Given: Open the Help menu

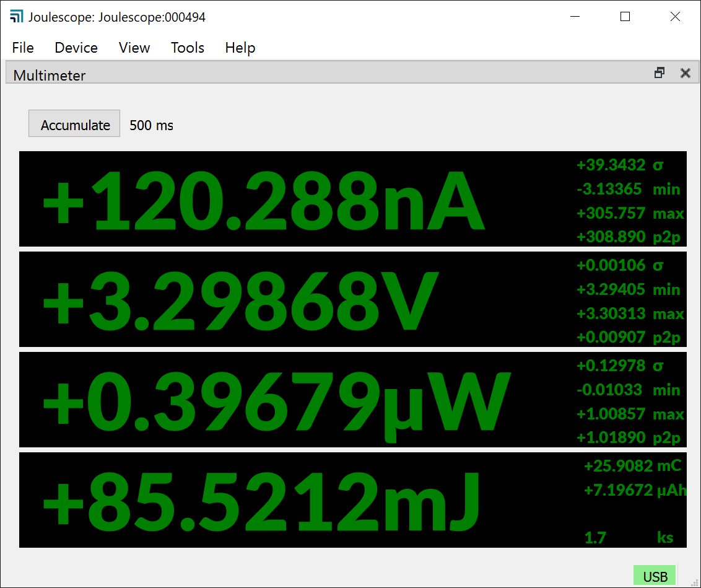Looking at the screenshot, I should point(240,48).
